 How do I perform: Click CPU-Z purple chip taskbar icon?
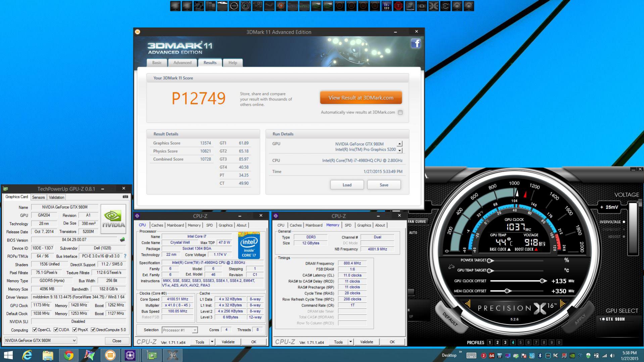[130, 355]
